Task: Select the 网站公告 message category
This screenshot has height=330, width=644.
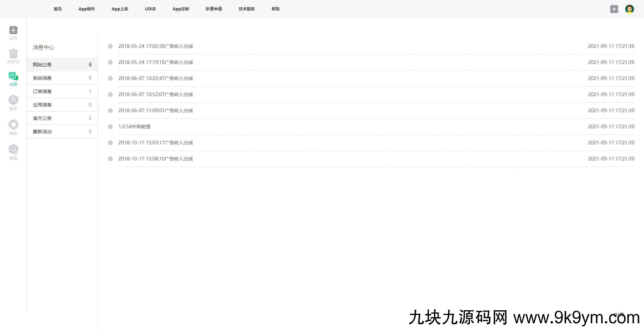Action: click(x=42, y=65)
